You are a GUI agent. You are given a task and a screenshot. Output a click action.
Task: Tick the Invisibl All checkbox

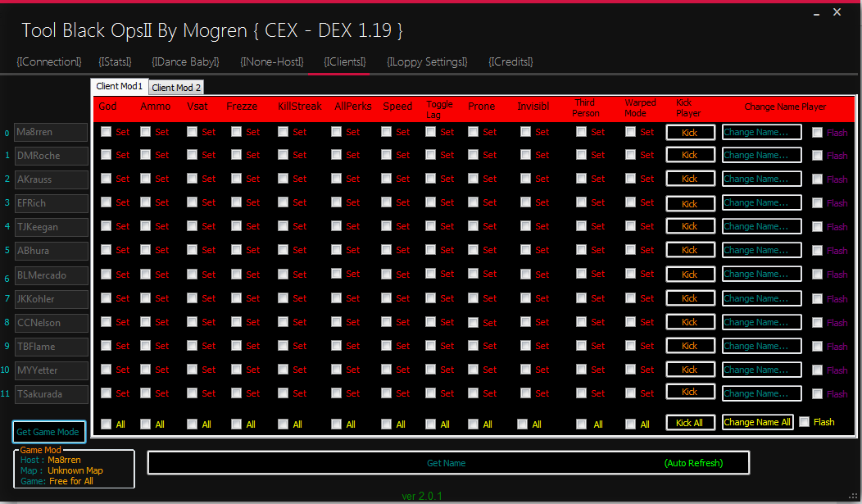[522, 424]
